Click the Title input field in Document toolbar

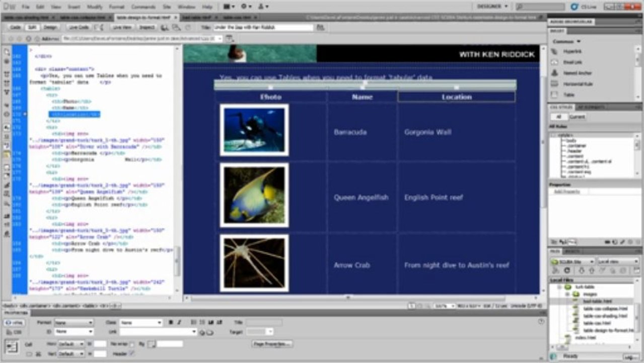tap(263, 27)
